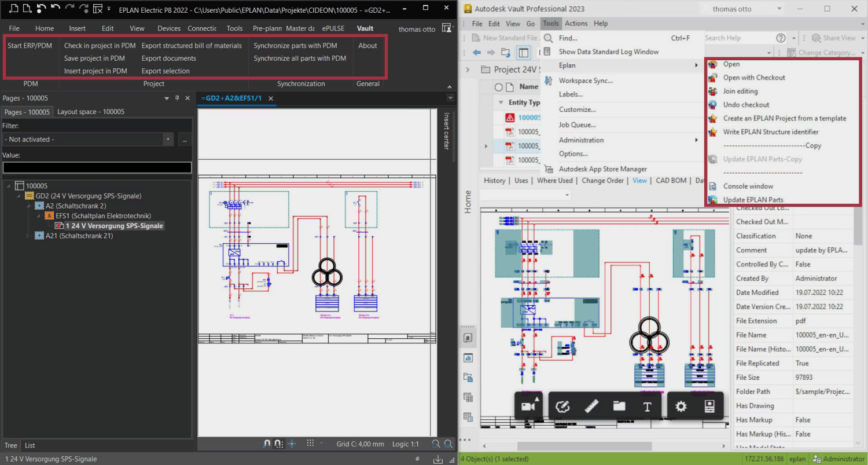Close the =GD2+A2&EFS1/1 document tab
Image resolution: width=868 pixels, height=465 pixels.
[270, 98]
